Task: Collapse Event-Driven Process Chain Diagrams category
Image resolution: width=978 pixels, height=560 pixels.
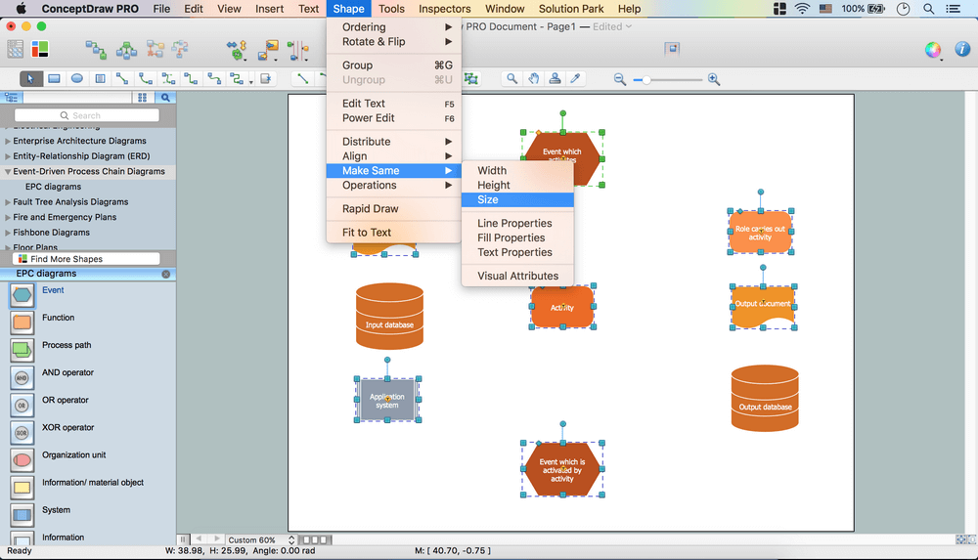Action: (x=8, y=172)
